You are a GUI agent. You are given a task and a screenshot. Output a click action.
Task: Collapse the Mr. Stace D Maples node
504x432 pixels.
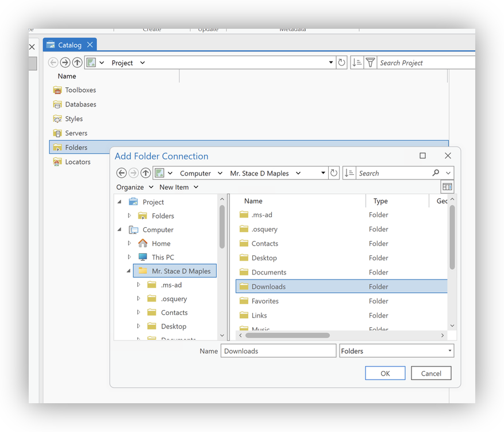pyautogui.click(x=129, y=271)
